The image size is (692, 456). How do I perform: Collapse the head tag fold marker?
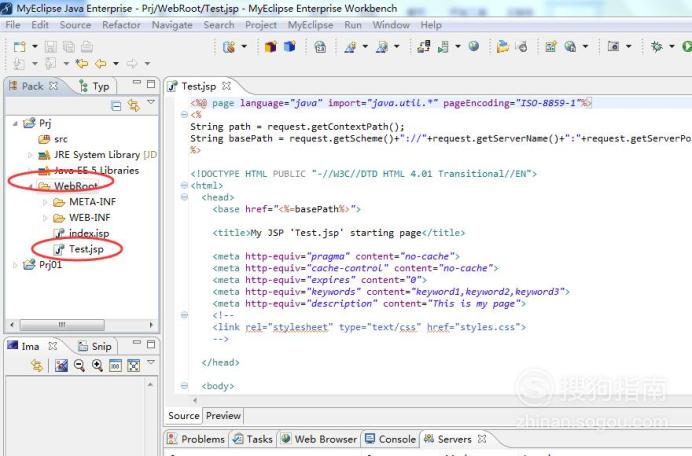pos(184,197)
